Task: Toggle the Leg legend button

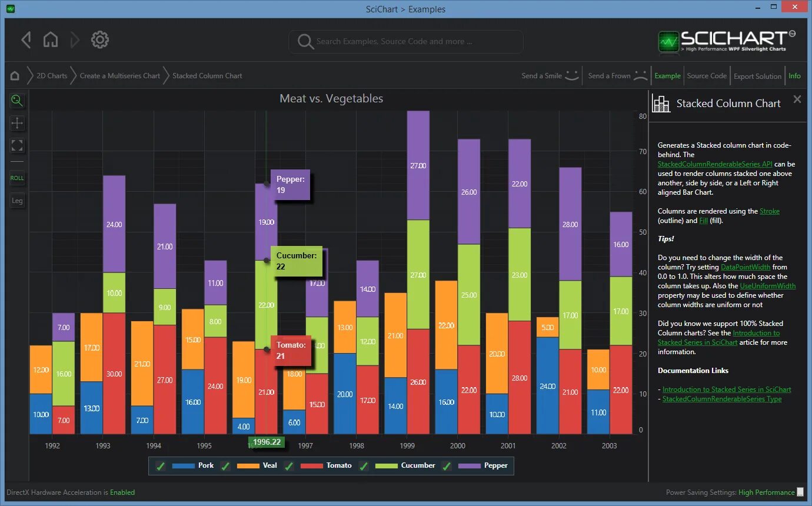Action: coord(17,201)
